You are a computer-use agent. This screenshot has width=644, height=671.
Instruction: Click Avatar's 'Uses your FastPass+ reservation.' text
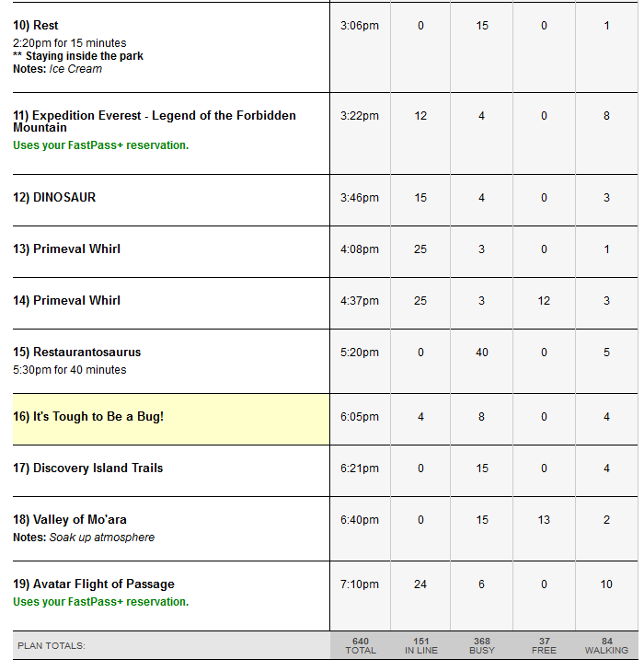(x=100, y=602)
